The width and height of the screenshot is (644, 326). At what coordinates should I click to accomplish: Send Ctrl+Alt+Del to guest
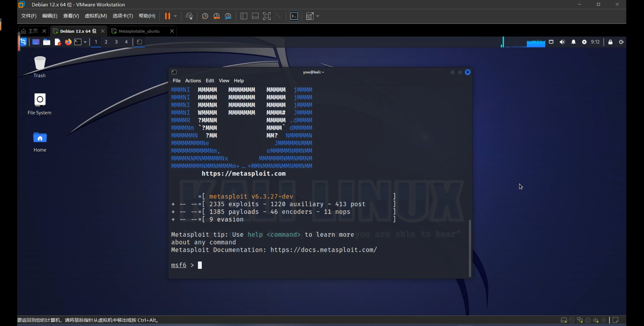(189, 16)
